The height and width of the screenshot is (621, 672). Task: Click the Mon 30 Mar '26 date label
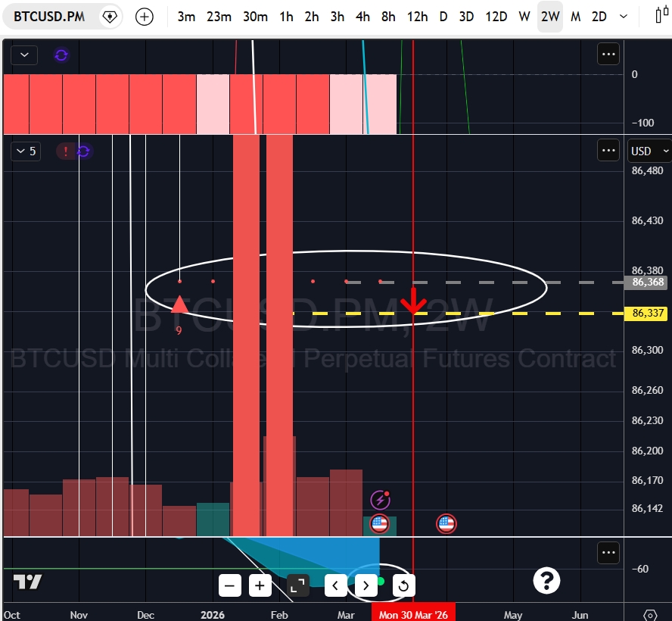click(413, 615)
